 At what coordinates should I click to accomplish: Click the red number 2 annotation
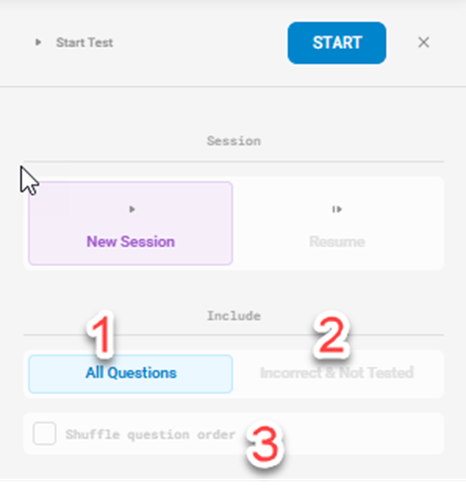tap(332, 335)
